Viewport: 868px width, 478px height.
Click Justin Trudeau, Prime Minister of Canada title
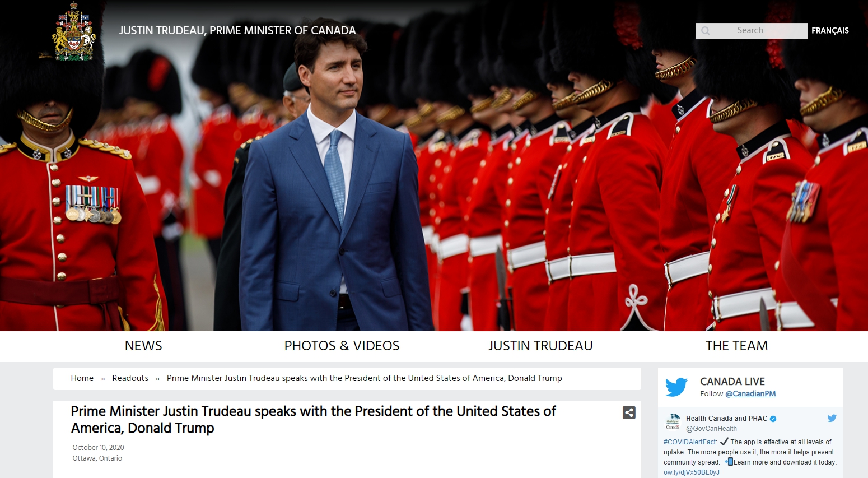[x=237, y=31]
